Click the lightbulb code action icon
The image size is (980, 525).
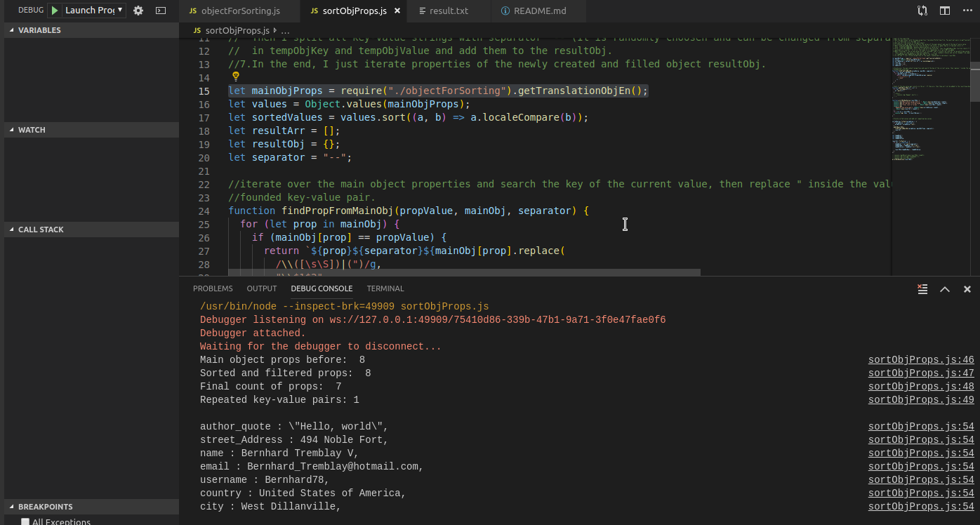point(236,77)
